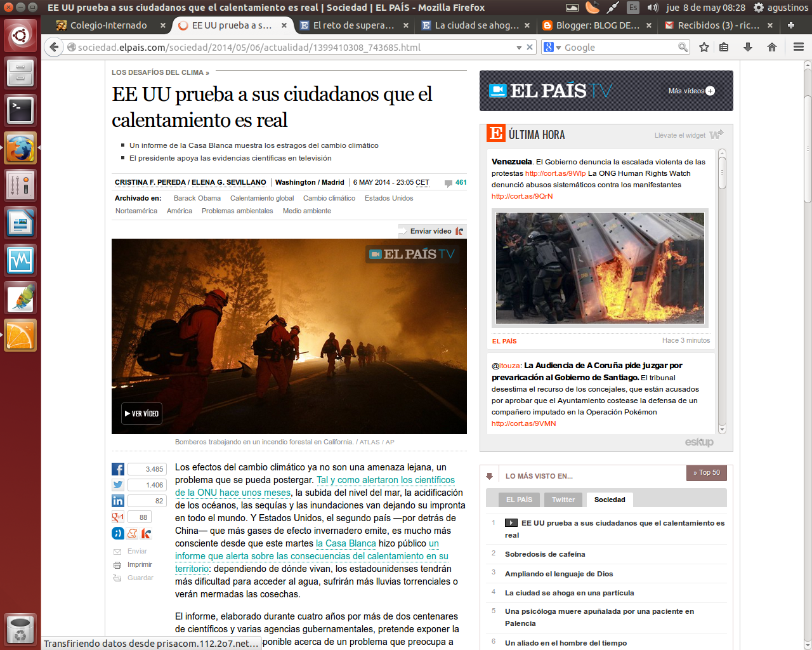
Task: Open author link CRISTINA F. PEREDA
Action: [x=150, y=183]
